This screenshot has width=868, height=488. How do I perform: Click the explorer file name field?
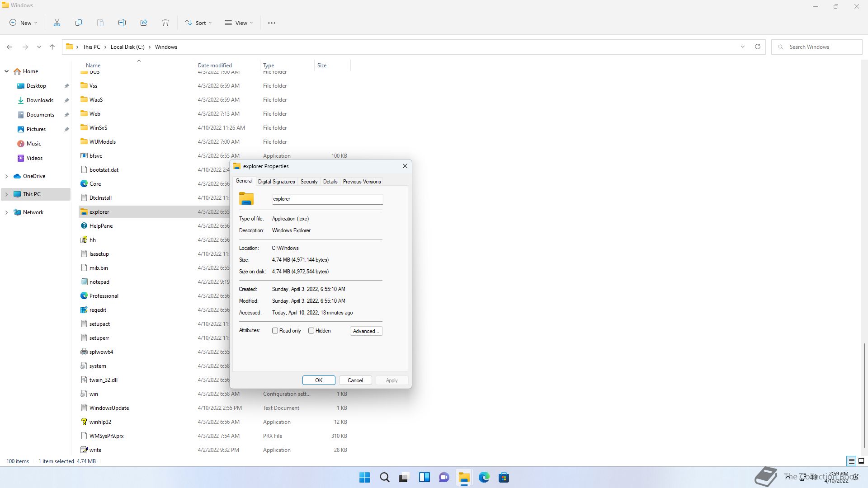(x=327, y=199)
